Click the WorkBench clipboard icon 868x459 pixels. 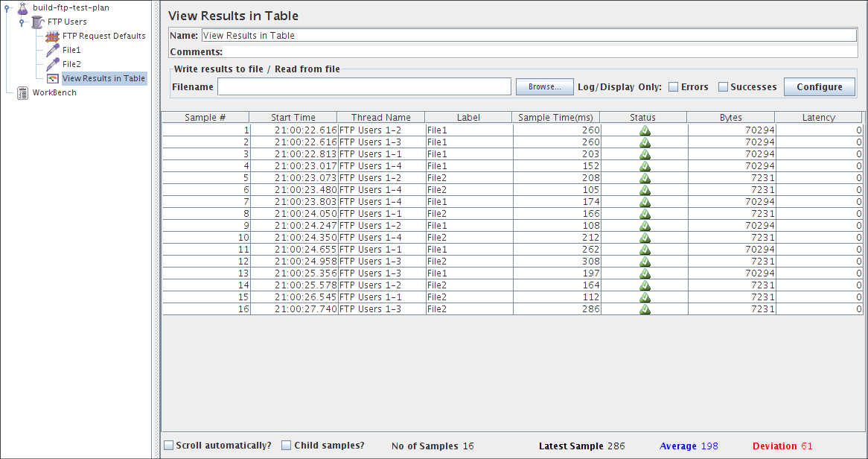coord(23,92)
